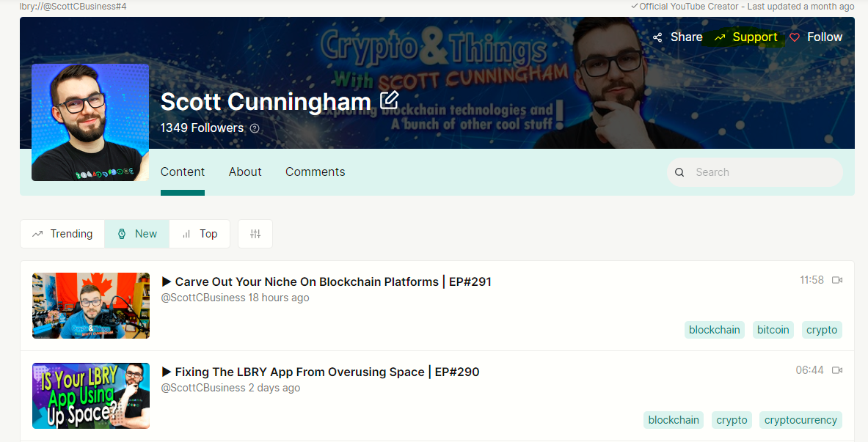Click the blockchain tag on EP#291
Viewport: 868px width, 442px height.
click(714, 330)
